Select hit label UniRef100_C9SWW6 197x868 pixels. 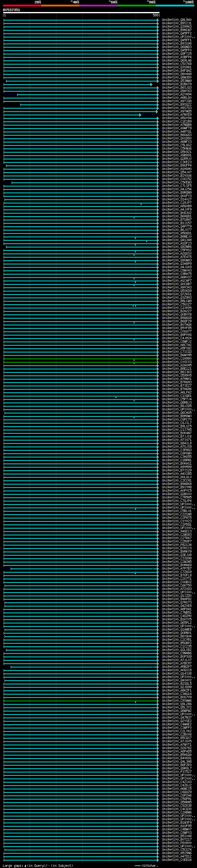point(176,700)
